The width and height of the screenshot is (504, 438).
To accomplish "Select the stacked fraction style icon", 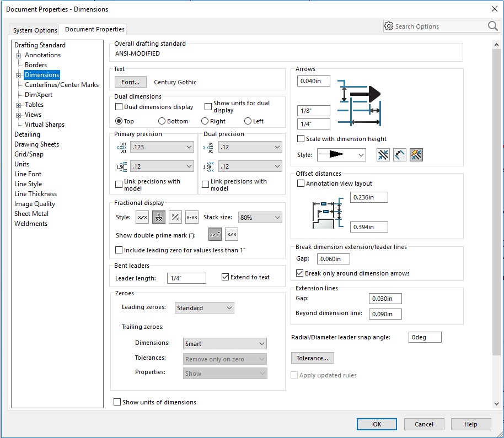I will [x=159, y=218].
